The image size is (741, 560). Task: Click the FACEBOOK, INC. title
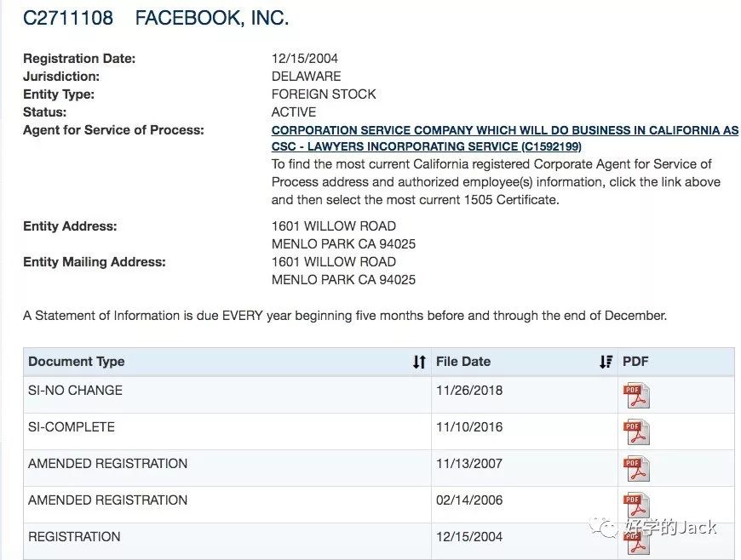point(211,18)
